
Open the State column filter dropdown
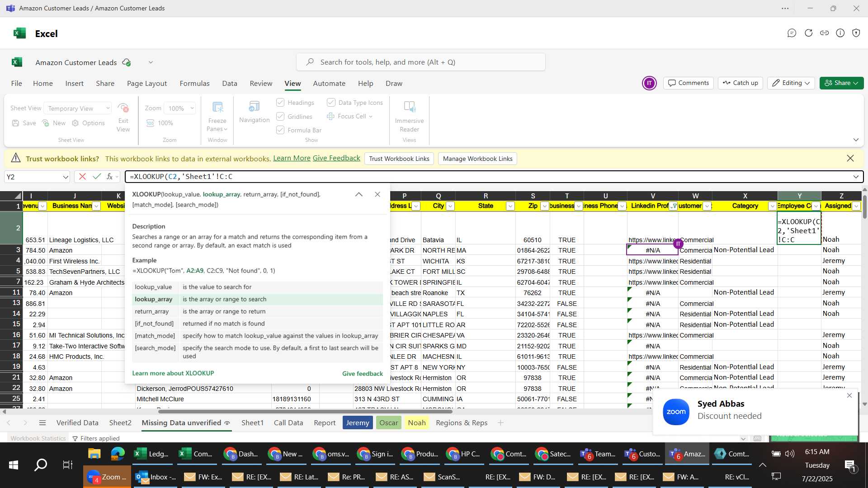click(x=510, y=206)
